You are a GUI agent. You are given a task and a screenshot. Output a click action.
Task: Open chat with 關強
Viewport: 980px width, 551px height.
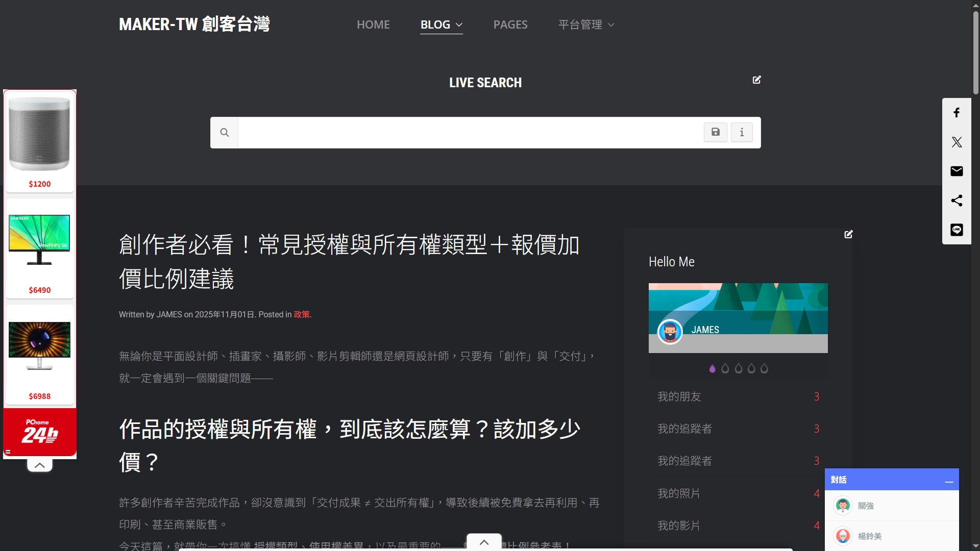point(892,506)
